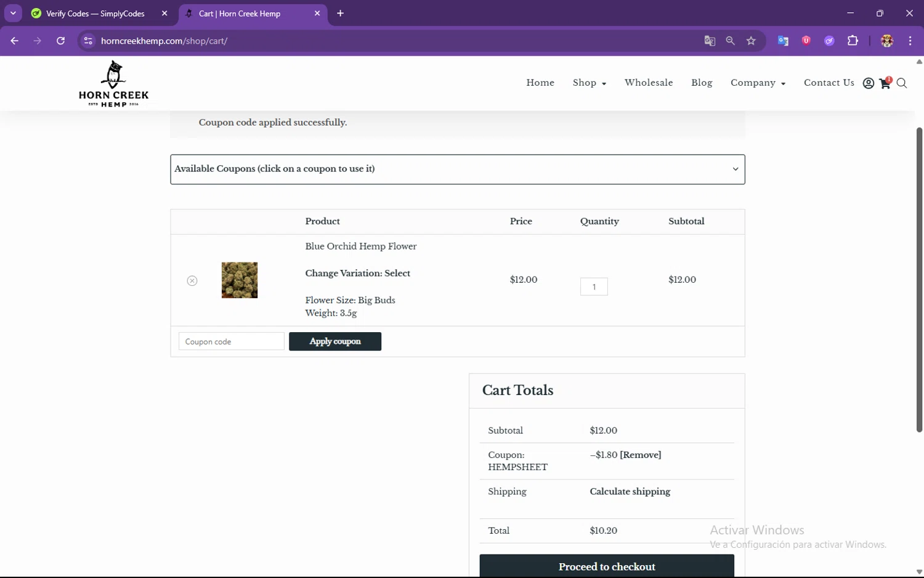Click the Horn Creek Hemp logo
Viewport: 924px width, 578px height.
click(114, 84)
